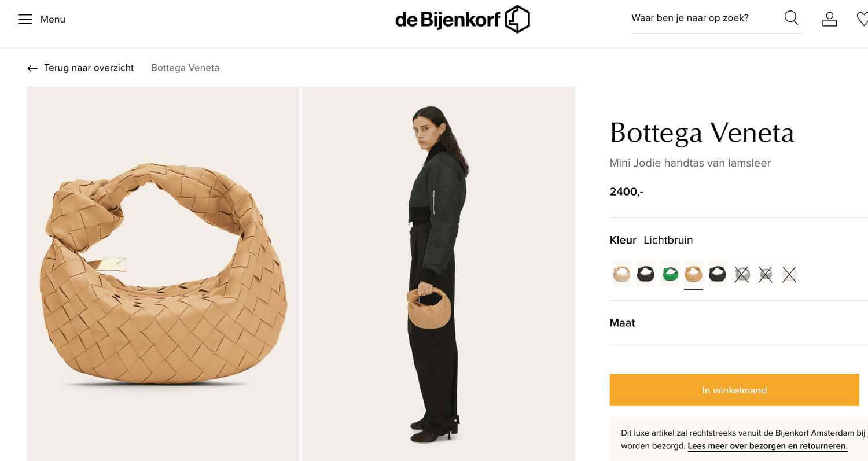Click Terug naar overzicht link

pyautogui.click(x=89, y=68)
